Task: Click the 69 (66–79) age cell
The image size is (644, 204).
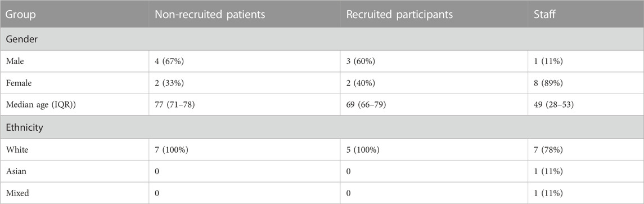Action: click(366, 104)
